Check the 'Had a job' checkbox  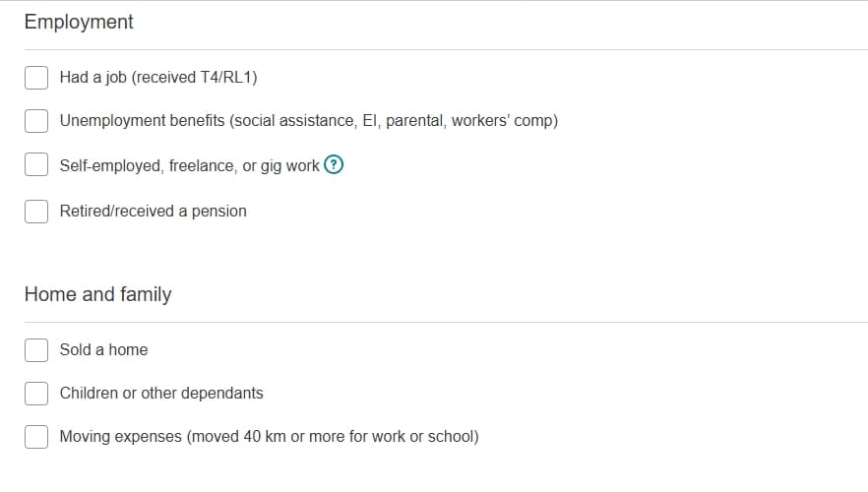click(36, 77)
